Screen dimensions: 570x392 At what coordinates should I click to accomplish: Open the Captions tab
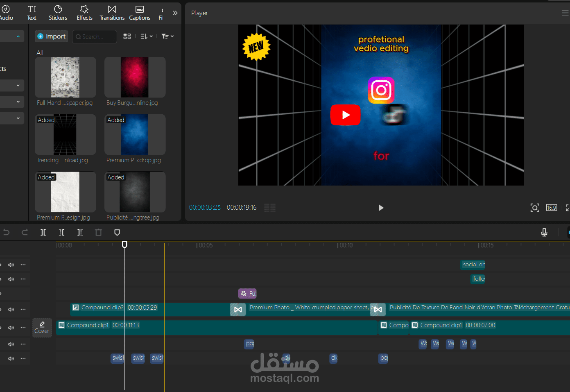point(140,13)
